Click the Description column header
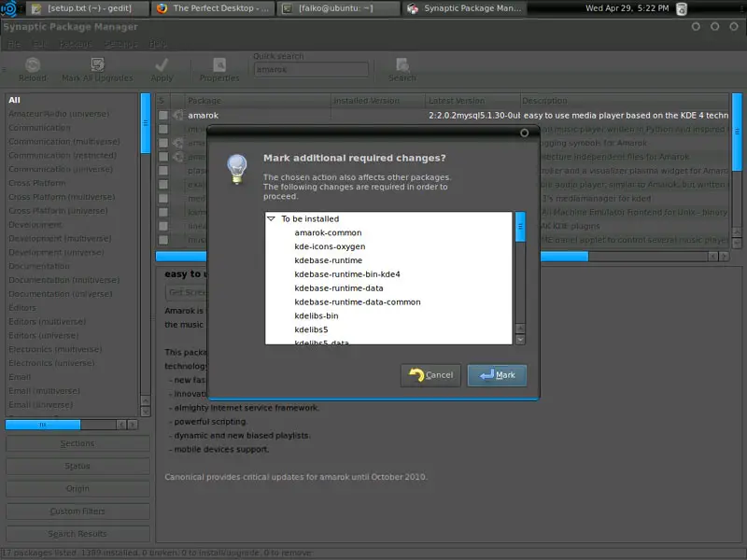 (624, 101)
